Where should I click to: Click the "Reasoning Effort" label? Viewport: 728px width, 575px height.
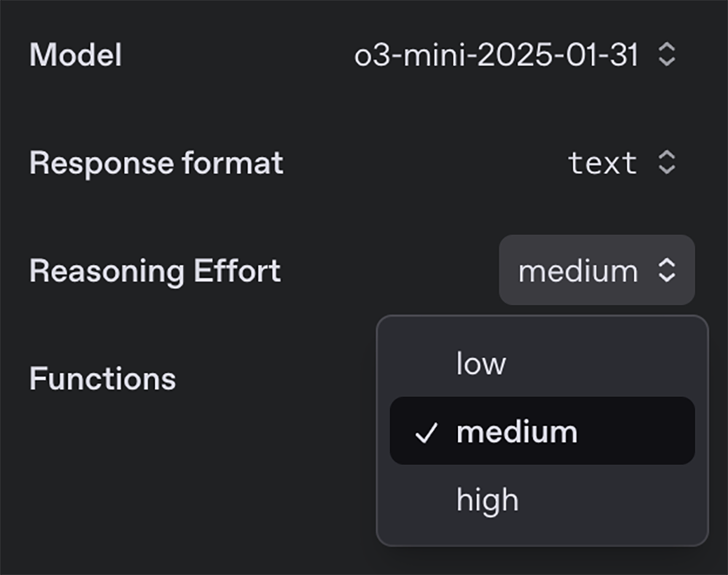pyautogui.click(x=154, y=271)
